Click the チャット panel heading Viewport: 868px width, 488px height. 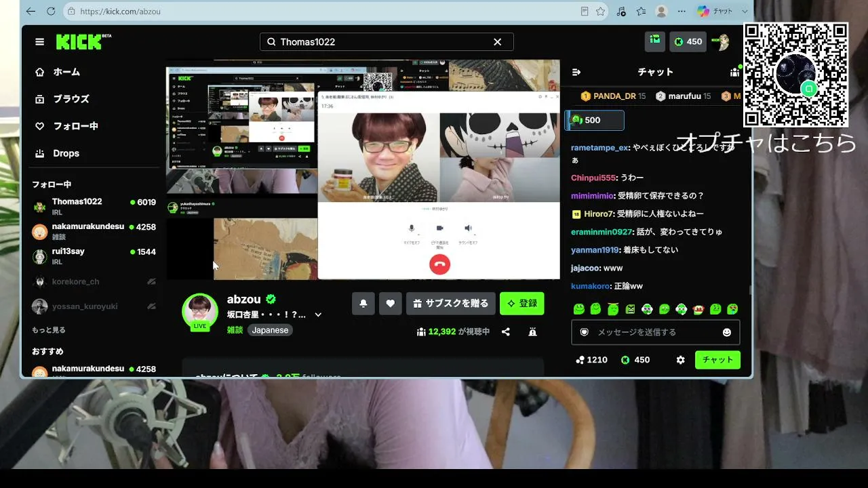(655, 72)
